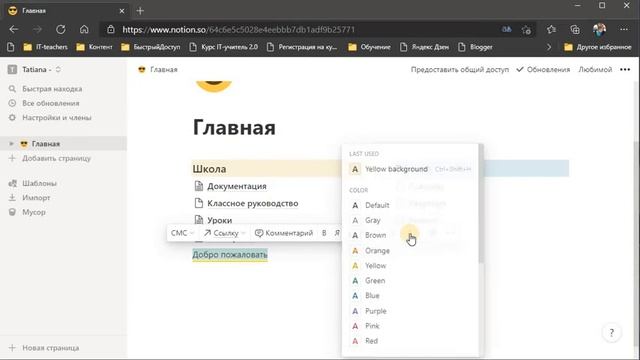
Task: Open the help question mark button
Action: pos(611,333)
